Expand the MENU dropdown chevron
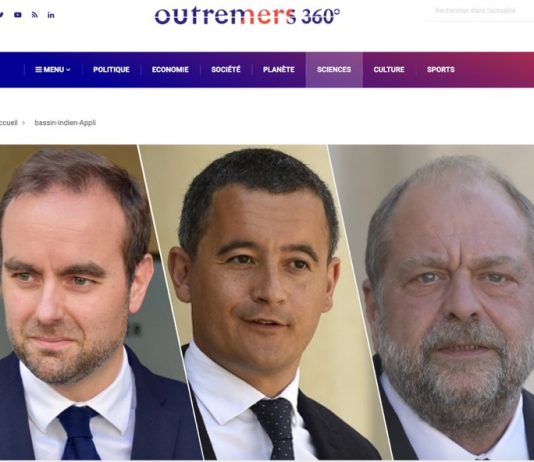Image resolution: width=534 pixels, height=462 pixels. click(68, 70)
